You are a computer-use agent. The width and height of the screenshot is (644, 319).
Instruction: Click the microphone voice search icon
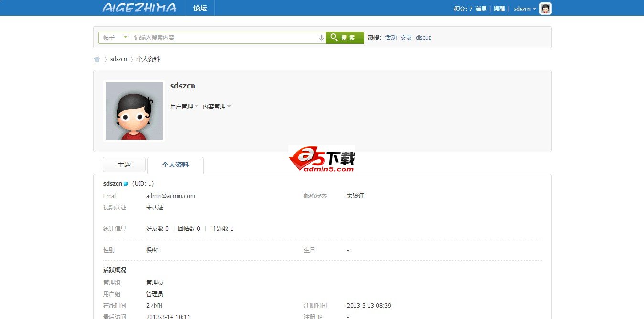(322, 38)
